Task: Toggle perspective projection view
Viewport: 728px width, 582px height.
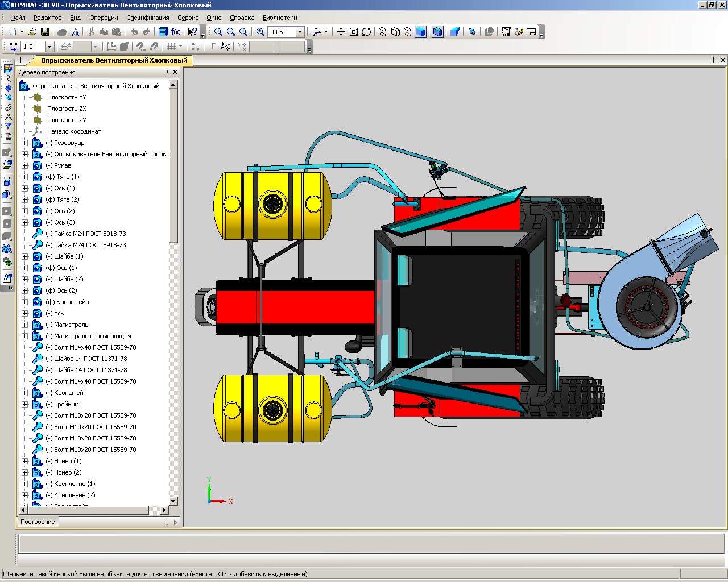Action: pos(454,32)
